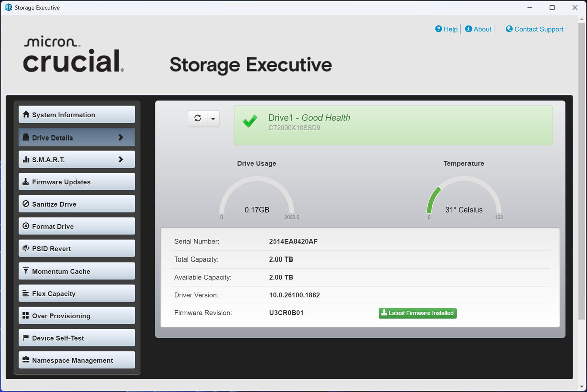Open the About link
The height and width of the screenshot is (392, 587).
[478, 29]
